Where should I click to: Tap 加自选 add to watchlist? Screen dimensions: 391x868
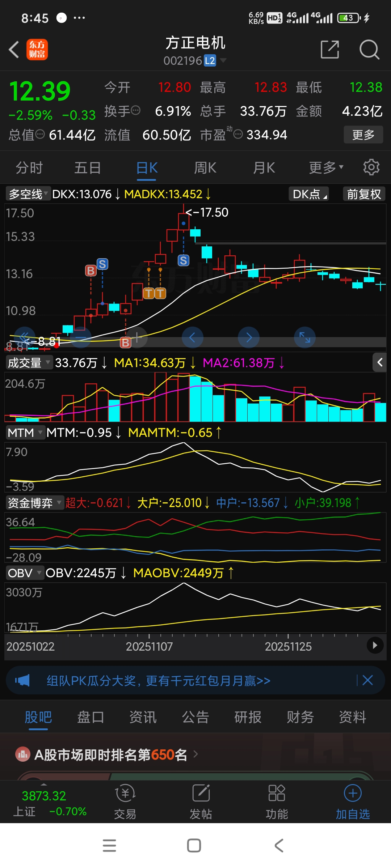pos(353,802)
